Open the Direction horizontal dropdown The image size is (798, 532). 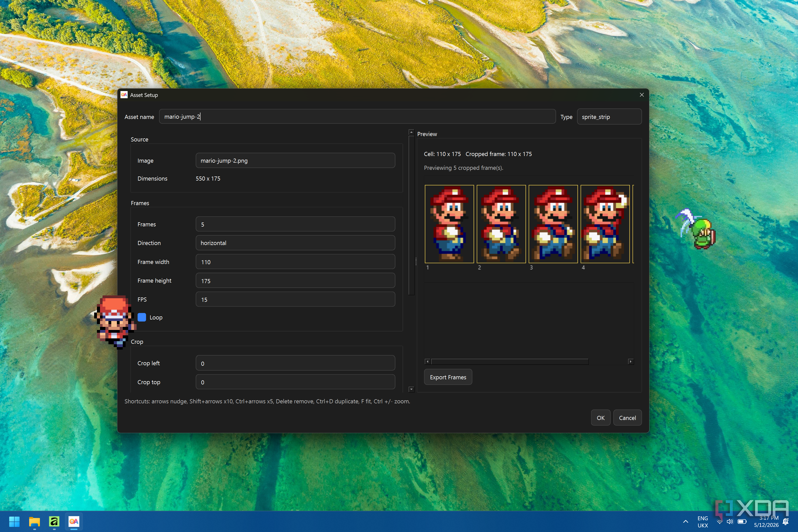coord(295,243)
